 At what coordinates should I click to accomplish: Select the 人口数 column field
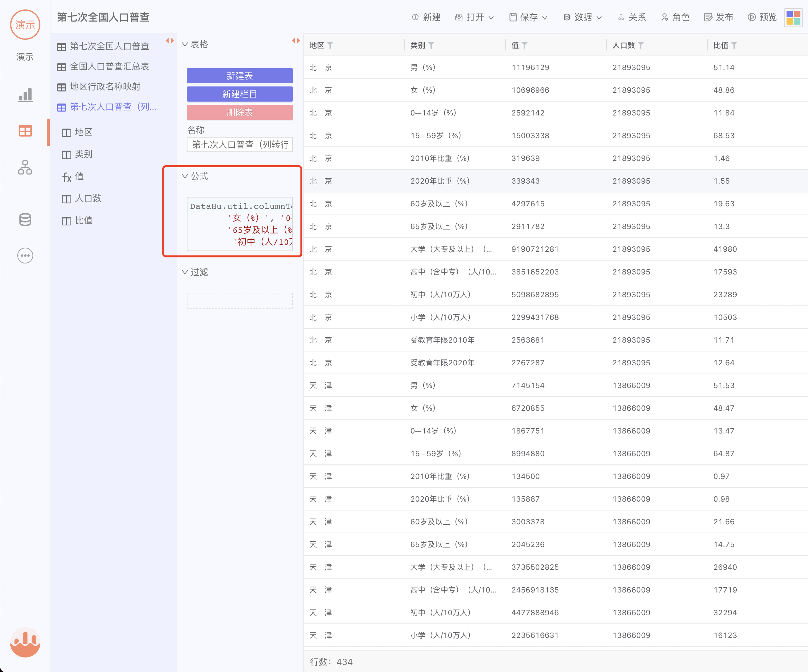81,198
